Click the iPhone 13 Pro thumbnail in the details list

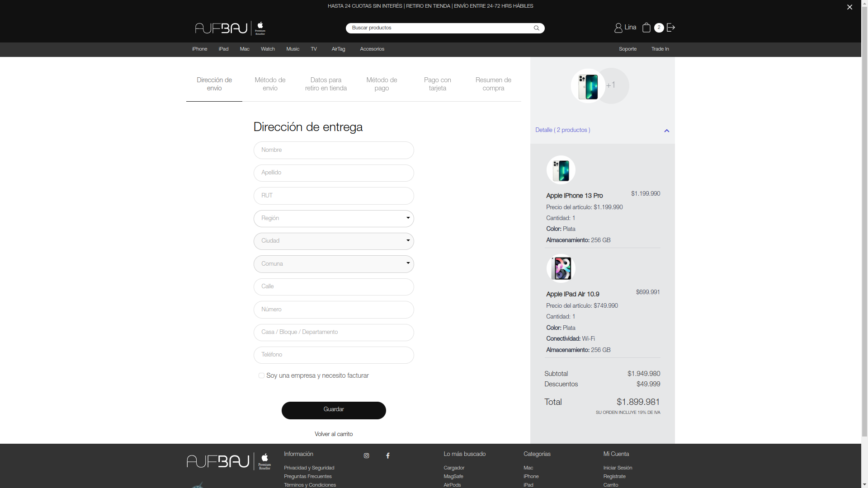pos(561,170)
